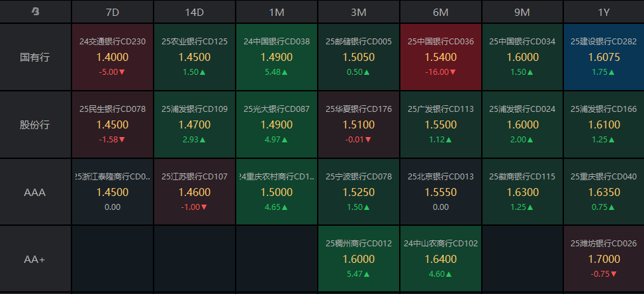Open the 25潍坊银行CD026 quote cell
Image resolution: width=644 pixels, height=294 pixels.
tap(604, 260)
